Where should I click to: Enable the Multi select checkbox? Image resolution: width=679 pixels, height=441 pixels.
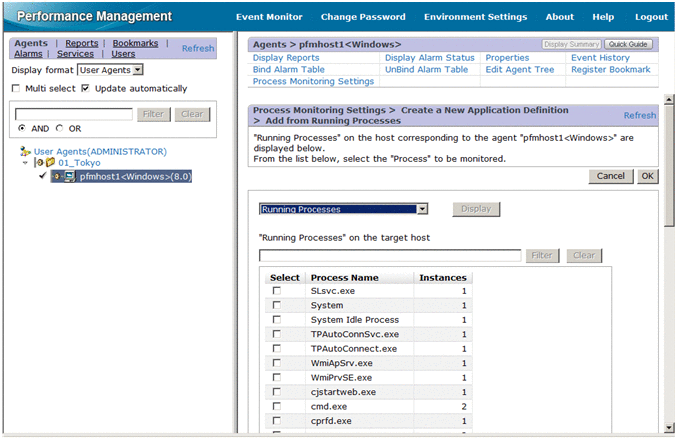16,89
